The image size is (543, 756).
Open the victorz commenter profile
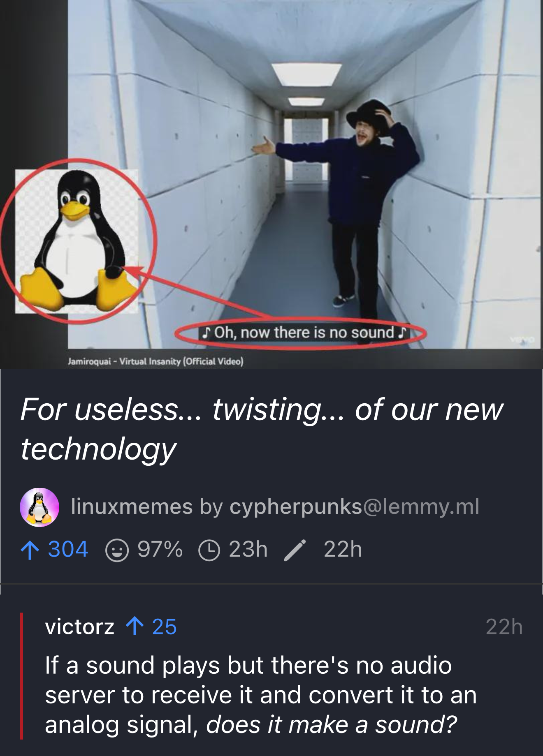pyautogui.click(x=79, y=627)
